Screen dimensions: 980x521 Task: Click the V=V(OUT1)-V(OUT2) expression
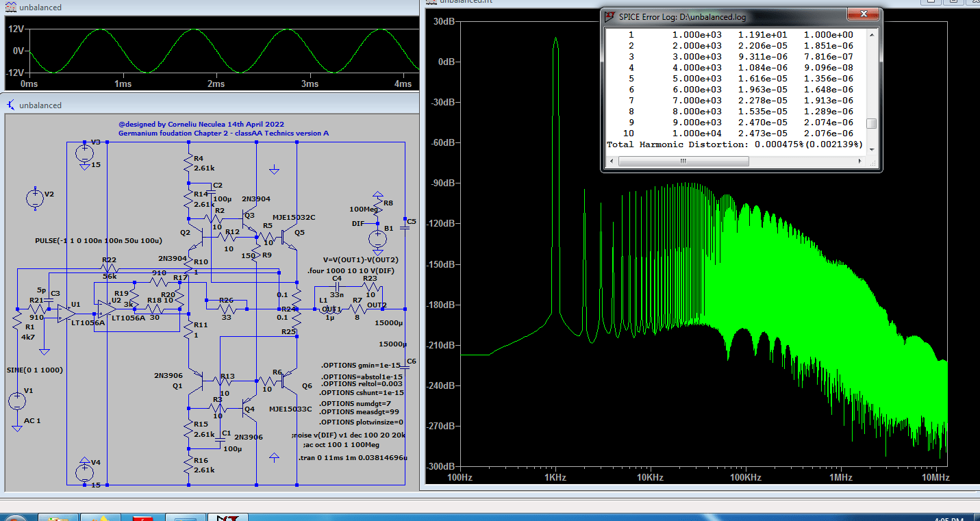[x=360, y=260]
